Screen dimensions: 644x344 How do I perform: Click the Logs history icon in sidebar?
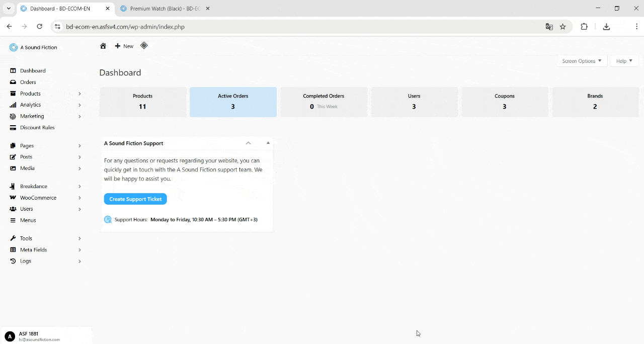click(x=13, y=261)
